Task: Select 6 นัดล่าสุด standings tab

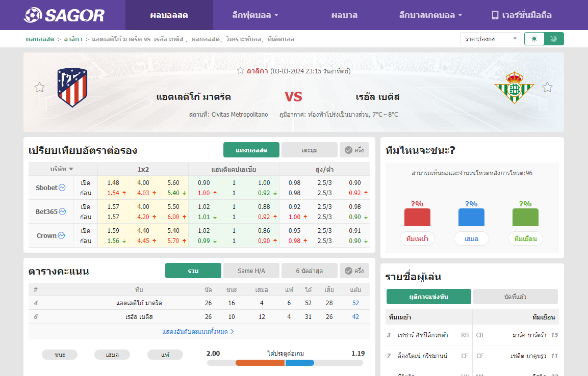Action: coord(310,271)
